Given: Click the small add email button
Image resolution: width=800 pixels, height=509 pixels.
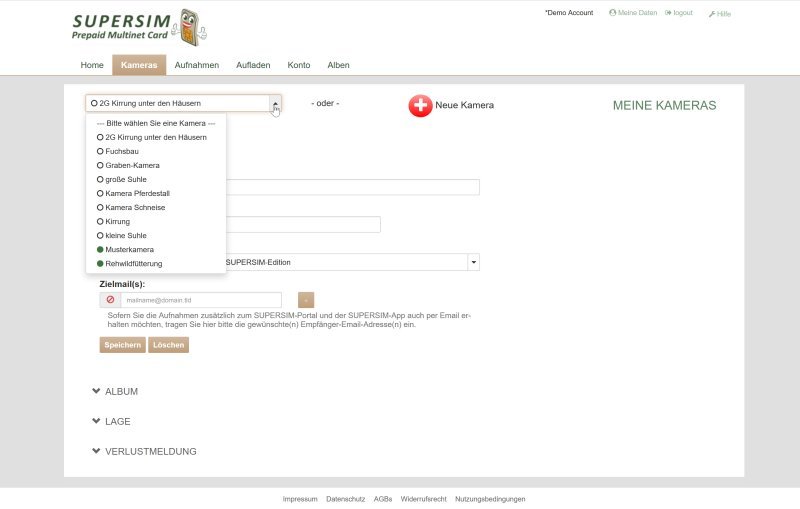Looking at the screenshot, I should click(306, 300).
